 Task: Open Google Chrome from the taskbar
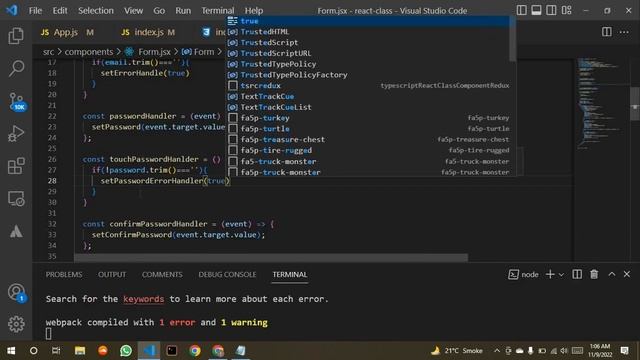(x=195, y=351)
